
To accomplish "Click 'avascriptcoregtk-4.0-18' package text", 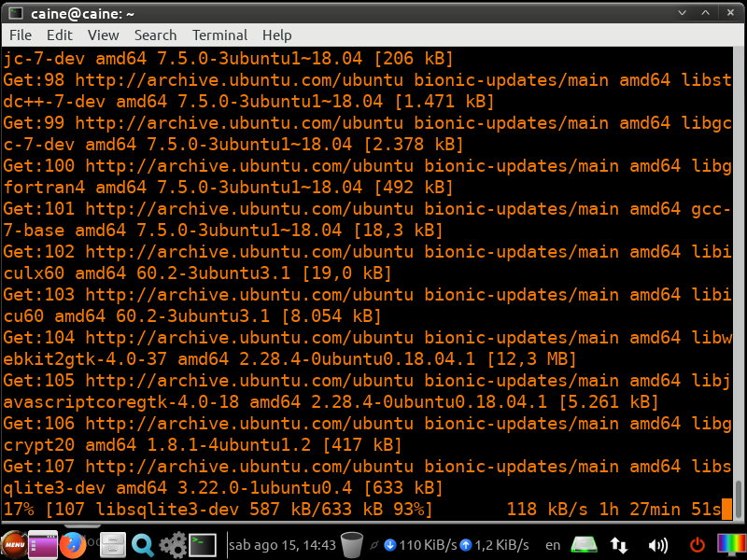I will [x=121, y=402].
